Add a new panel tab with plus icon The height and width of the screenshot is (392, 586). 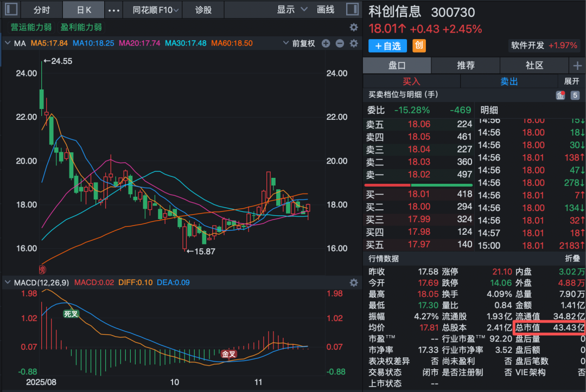(x=577, y=66)
